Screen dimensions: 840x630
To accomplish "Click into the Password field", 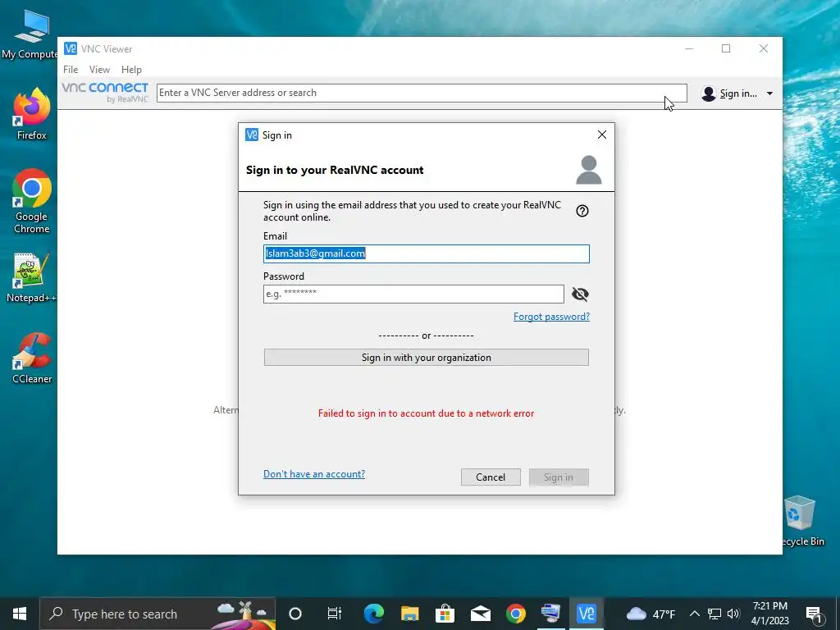I will [413, 294].
